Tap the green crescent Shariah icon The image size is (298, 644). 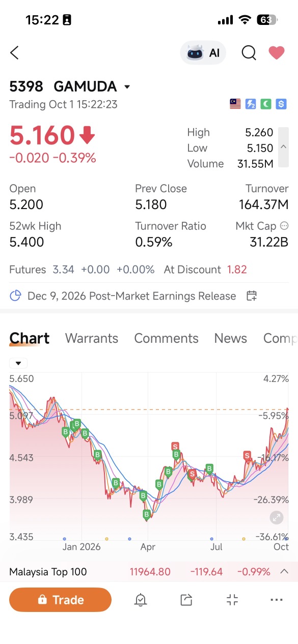point(265,104)
